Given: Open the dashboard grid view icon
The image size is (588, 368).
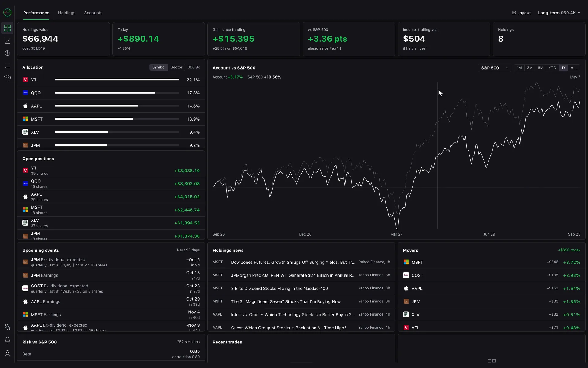Looking at the screenshot, I should pos(7,28).
